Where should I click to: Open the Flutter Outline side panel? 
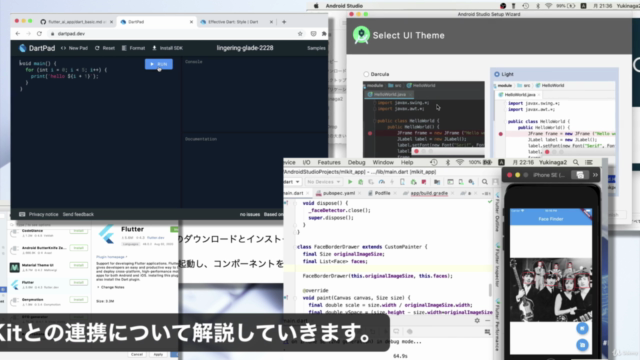497,212
